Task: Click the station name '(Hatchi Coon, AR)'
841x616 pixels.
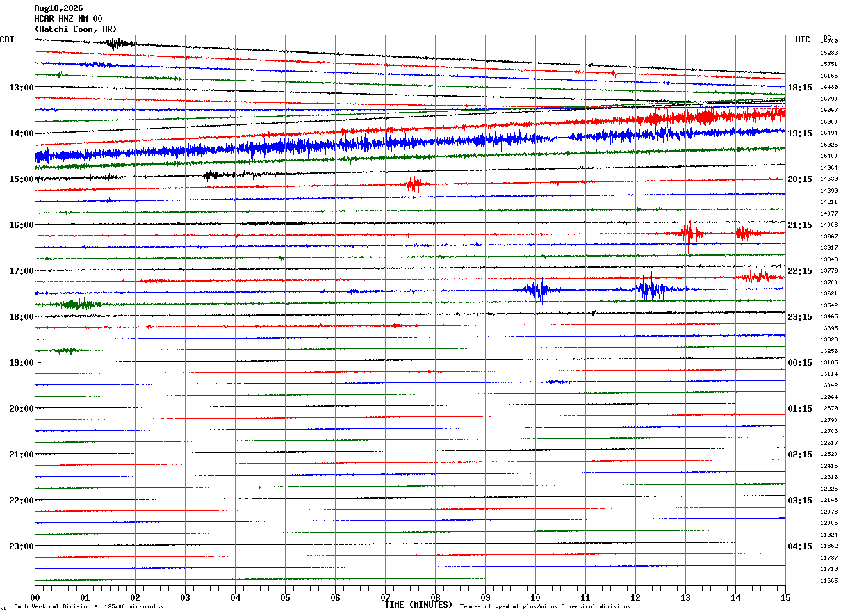Action: coord(76,29)
